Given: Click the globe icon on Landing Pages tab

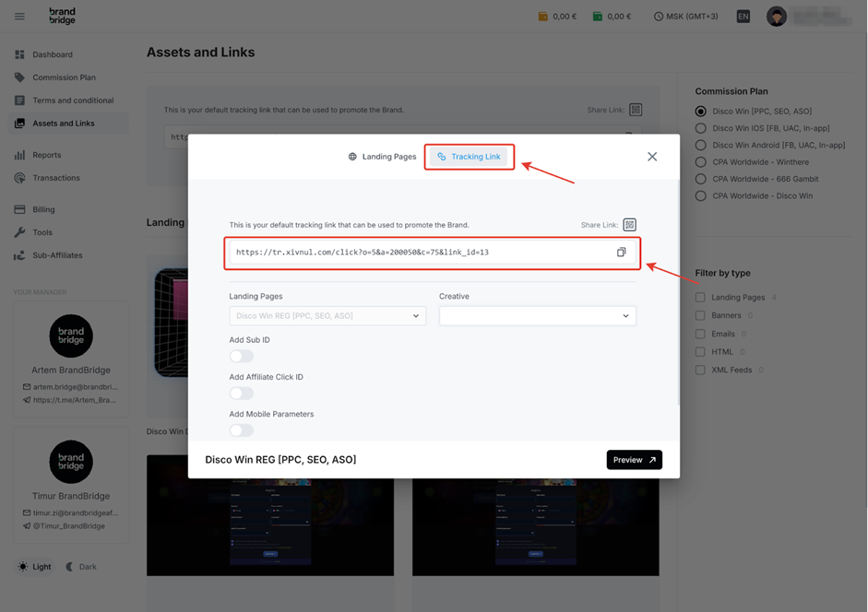Looking at the screenshot, I should coord(352,157).
